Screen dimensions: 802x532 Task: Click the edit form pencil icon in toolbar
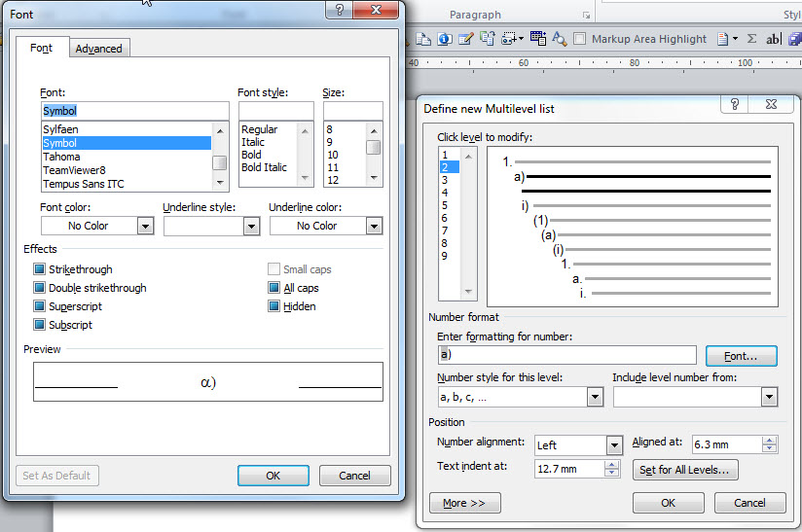coord(465,39)
